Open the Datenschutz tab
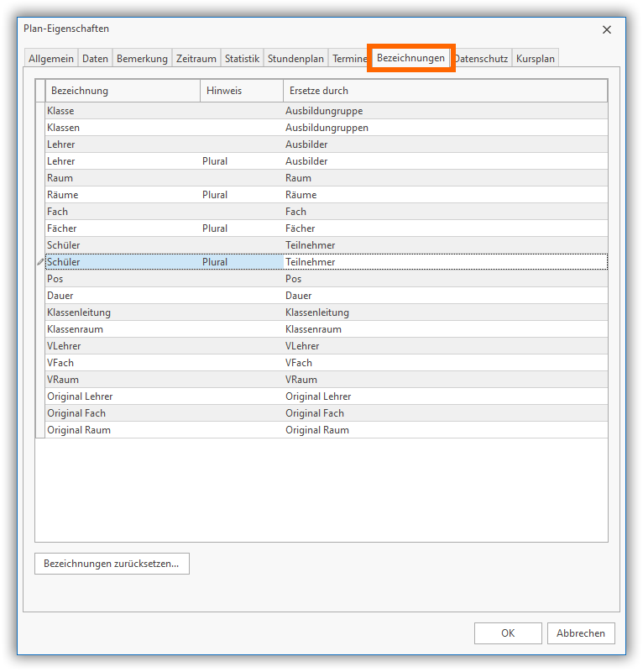This screenshot has width=643, height=672. pyautogui.click(x=481, y=59)
